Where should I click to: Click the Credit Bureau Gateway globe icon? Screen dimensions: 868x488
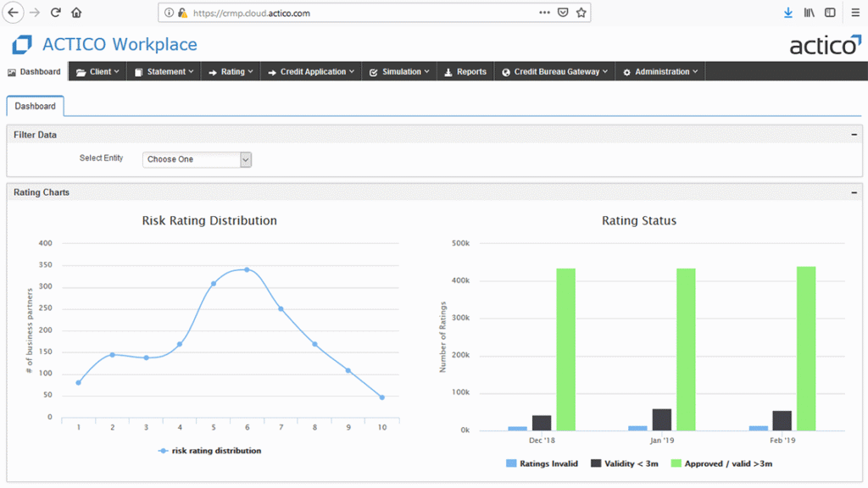(x=506, y=71)
